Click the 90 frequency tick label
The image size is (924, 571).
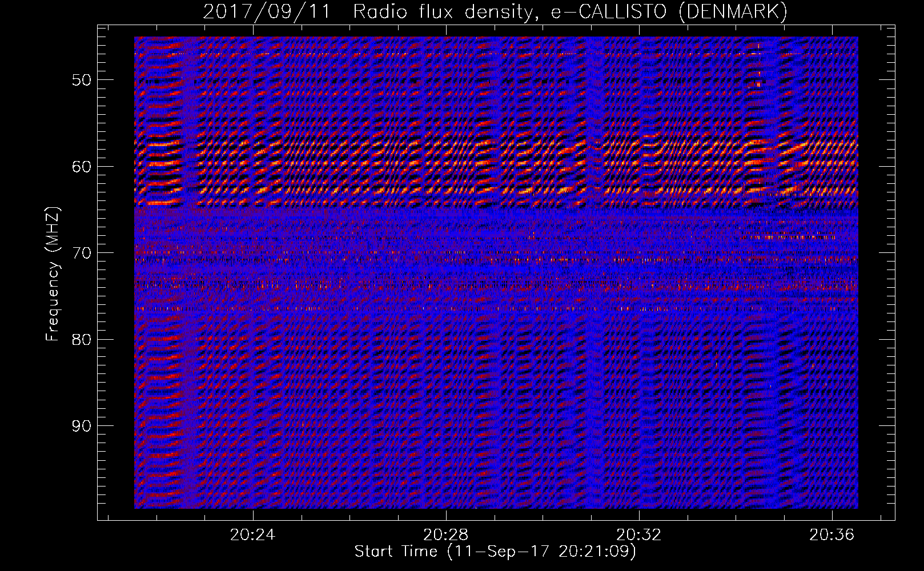81,426
